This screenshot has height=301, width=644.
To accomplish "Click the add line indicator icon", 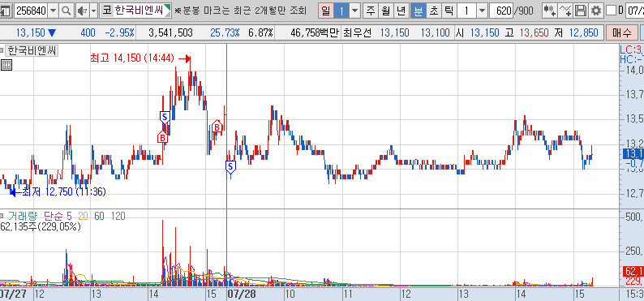I will 565,11.
